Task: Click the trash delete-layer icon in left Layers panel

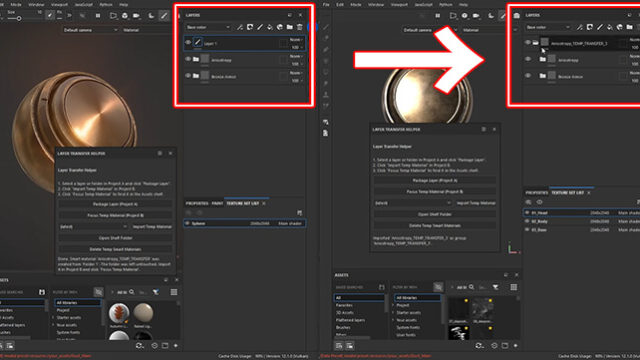Action: pos(300,27)
